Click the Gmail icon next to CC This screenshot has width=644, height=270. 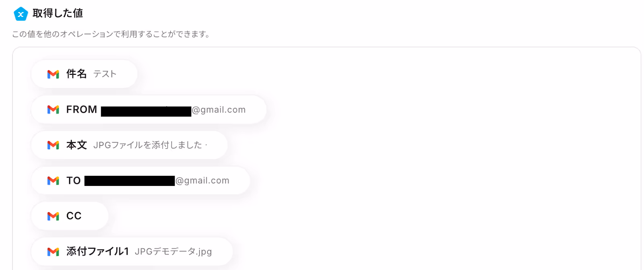point(53,216)
